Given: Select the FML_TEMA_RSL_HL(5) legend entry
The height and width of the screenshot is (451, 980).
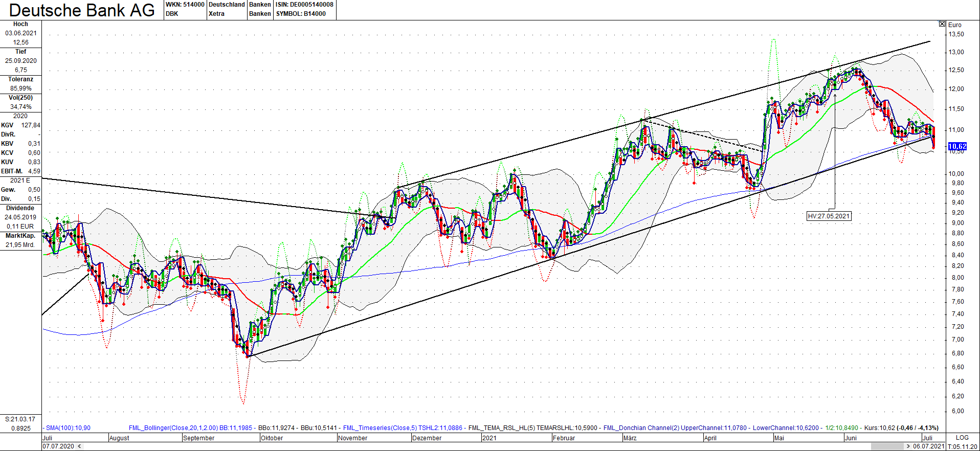Looking at the screenshot, I should point(532,428).
